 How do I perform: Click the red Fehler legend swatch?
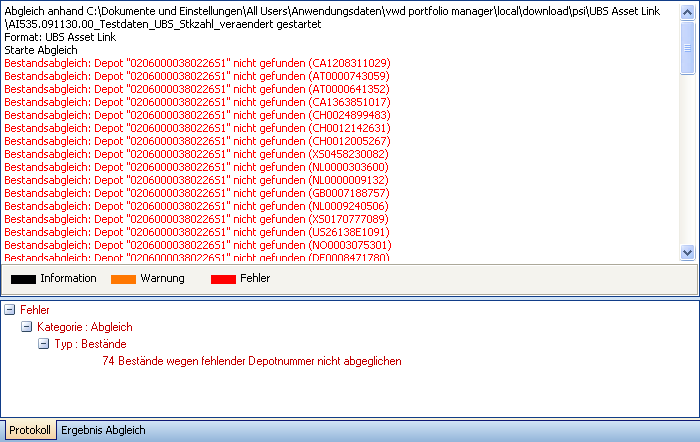coord(223,279)
